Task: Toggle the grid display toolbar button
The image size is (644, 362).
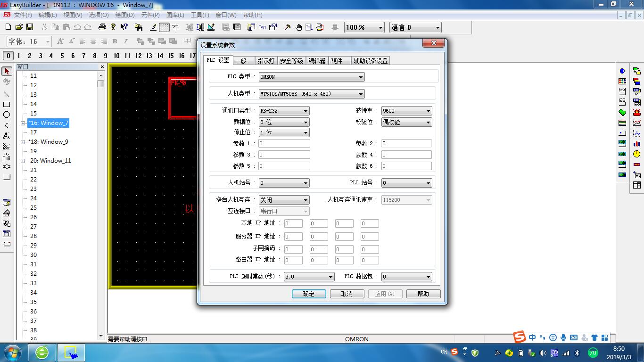Action: (164, 27)
